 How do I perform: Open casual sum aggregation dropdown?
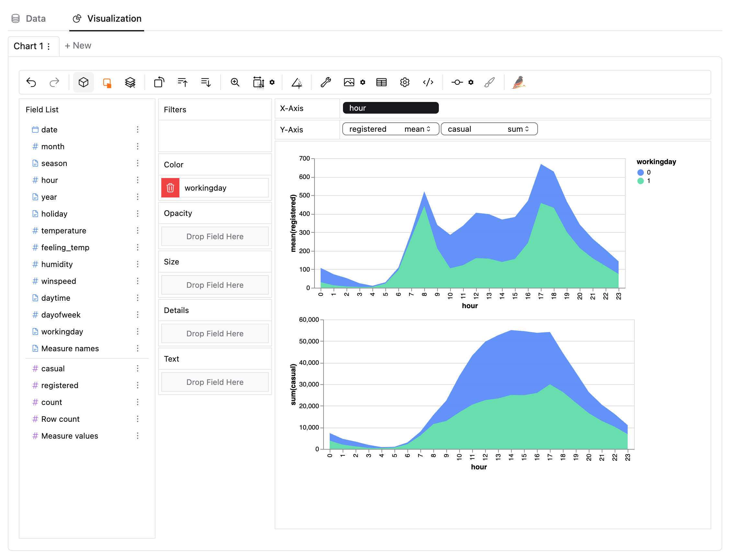pos(518,129)
